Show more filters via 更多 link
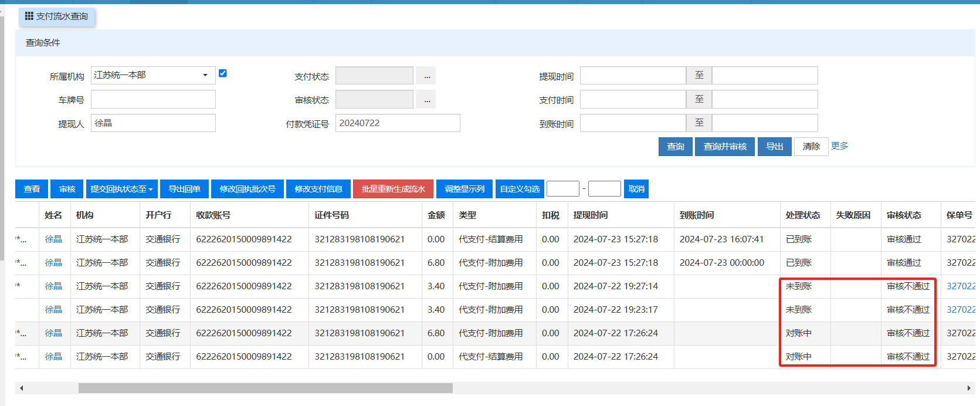980x406 pixels. [x=839, y=146]
